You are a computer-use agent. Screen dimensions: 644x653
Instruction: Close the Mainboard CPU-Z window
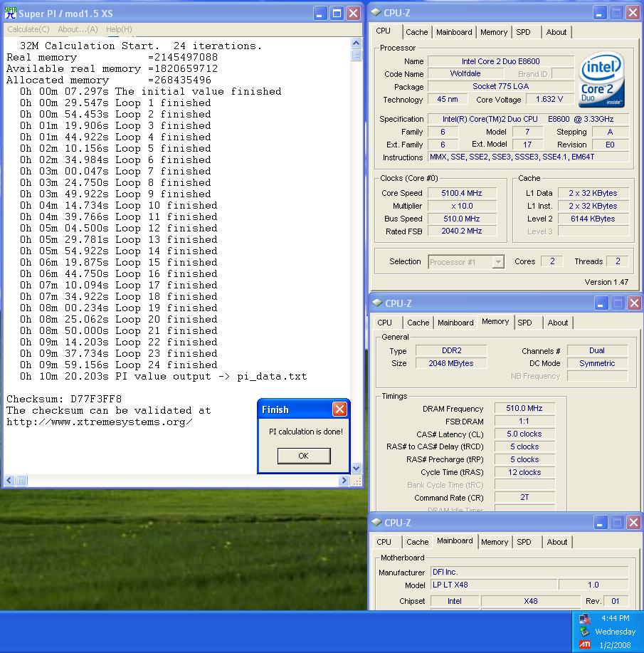(x=633, y=523)
